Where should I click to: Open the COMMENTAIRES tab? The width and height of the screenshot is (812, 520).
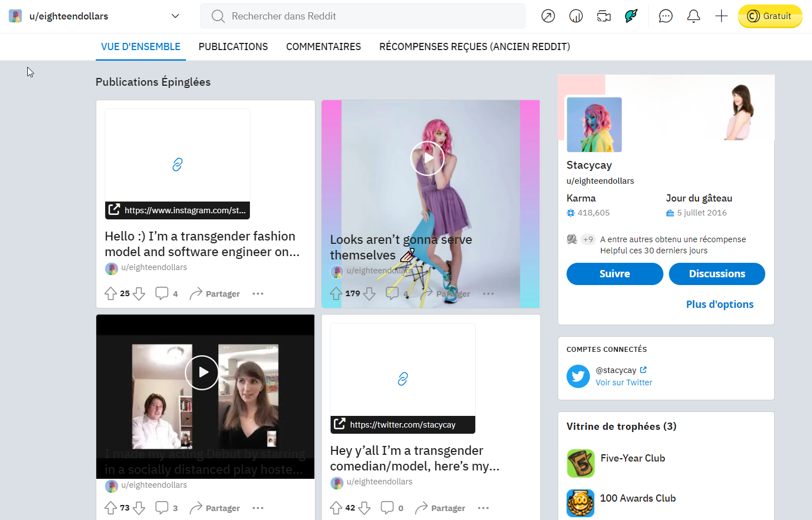[x=323, y=47]
